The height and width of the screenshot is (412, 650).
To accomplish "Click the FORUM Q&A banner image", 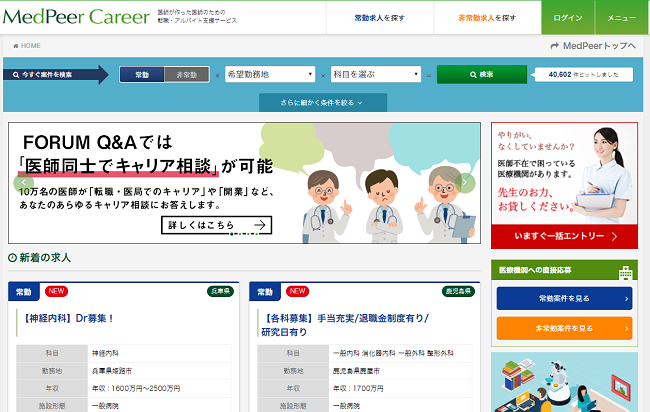I will 245,183.
